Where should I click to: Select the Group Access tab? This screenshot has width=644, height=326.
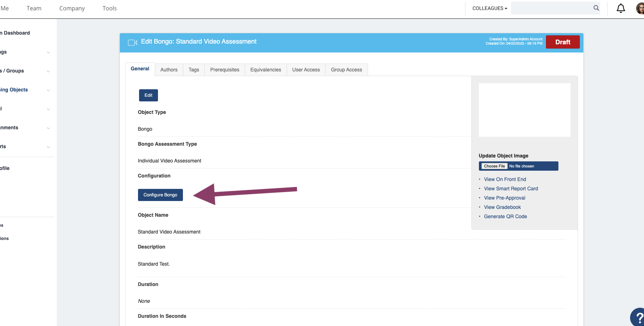347,70
